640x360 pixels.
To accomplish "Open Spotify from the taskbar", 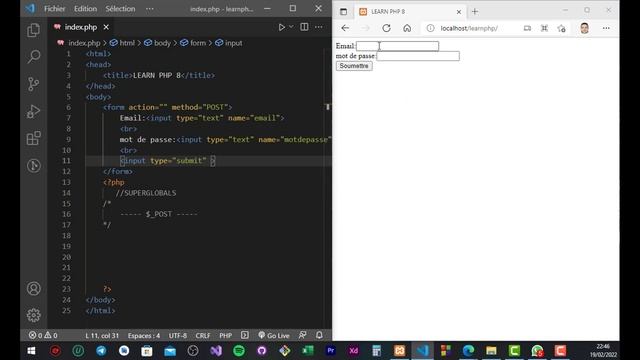I will coord(239,351).
